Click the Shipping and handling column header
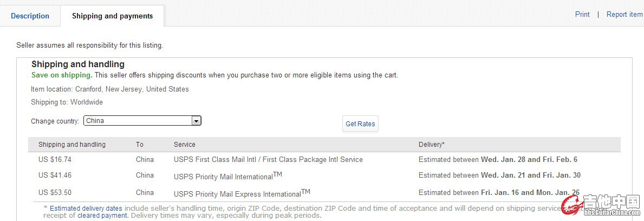Screen dimensions: 644x221 [72, 145]
